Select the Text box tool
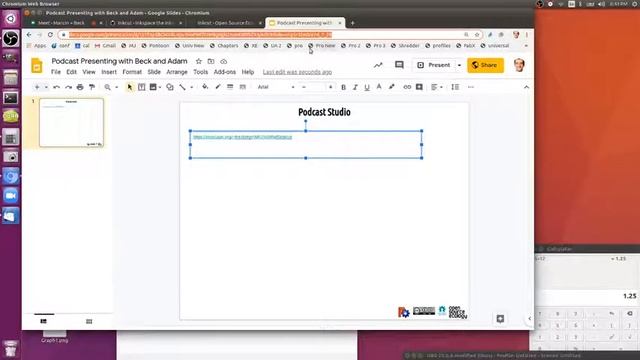Viewport: 640px width, 360px height. pyautogui.click(x=142, y=87)
